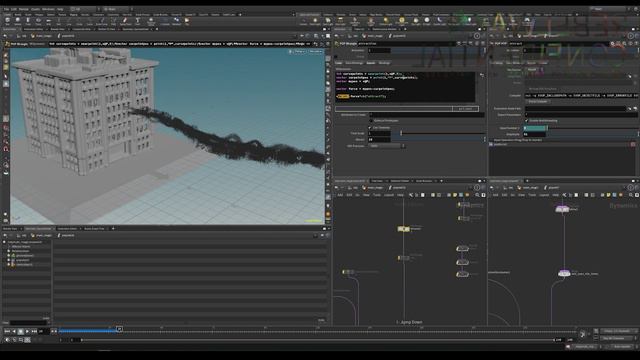Toggle Enable Multithreading checkbox
This screenshot has width=640, height=360.
(x=526, y=121)
